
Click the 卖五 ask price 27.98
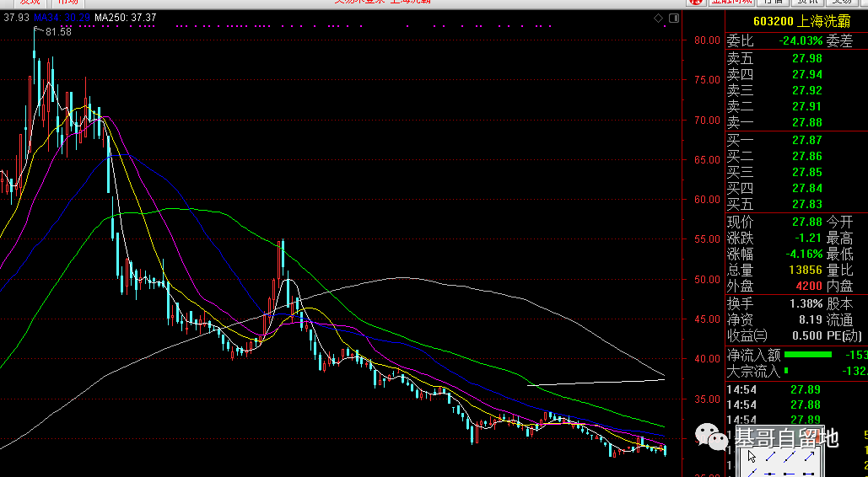[806, 58]
